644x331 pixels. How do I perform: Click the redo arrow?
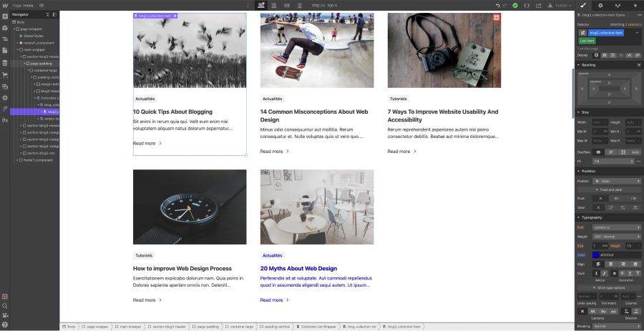click(504, 5)
